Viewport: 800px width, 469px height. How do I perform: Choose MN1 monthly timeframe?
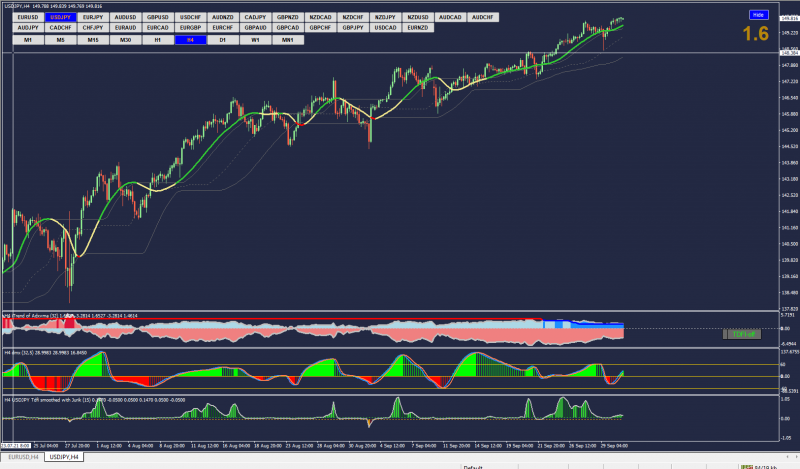[288, 40]
